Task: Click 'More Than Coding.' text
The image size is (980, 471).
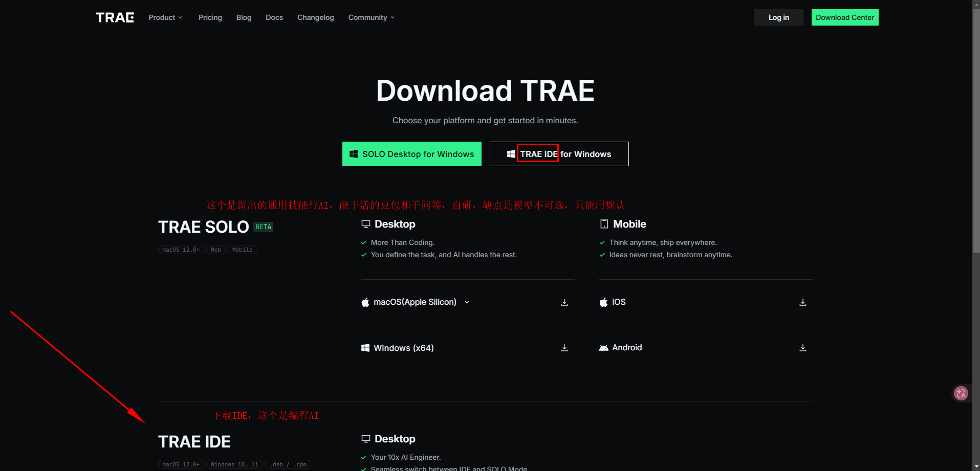Action: [x=403, y=242]
